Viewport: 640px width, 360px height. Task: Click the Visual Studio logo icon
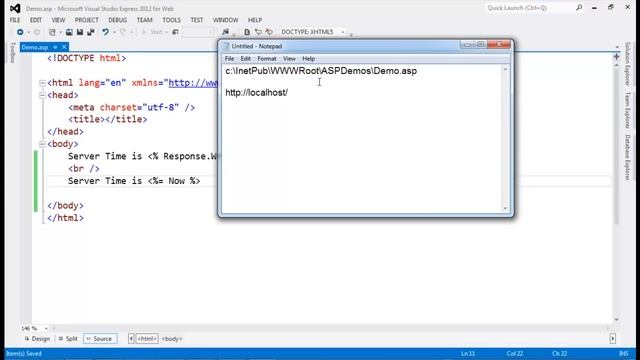pos(15,8)
